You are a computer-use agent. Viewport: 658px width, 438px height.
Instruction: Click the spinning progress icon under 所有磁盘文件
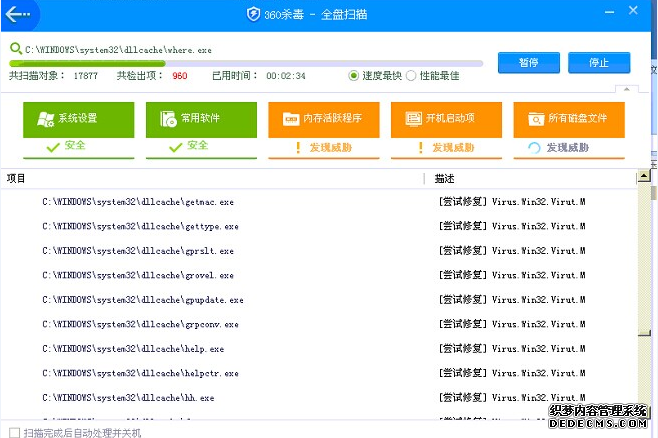click(534, 148)
